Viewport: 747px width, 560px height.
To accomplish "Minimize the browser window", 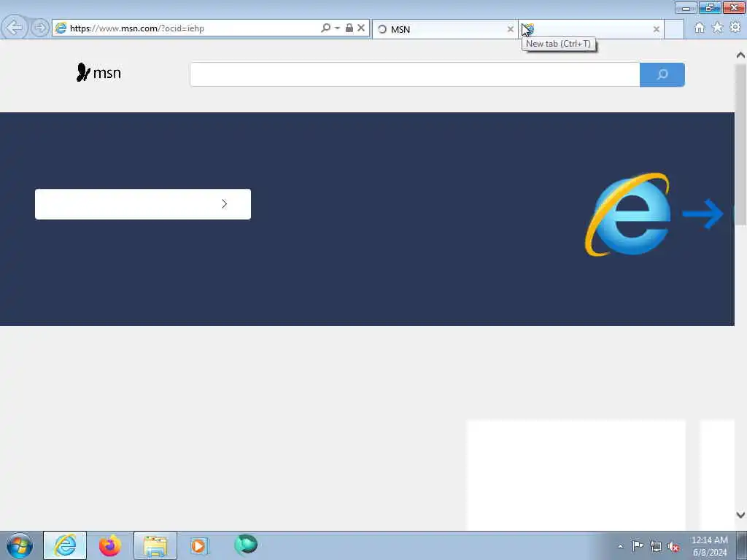I will click(686, 7).
